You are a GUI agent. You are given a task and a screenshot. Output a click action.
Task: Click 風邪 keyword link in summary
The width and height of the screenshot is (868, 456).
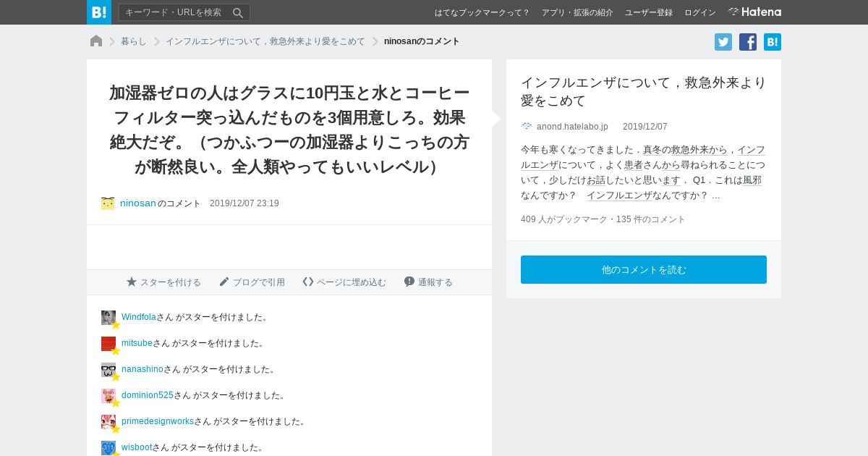[x=752, y=180]
